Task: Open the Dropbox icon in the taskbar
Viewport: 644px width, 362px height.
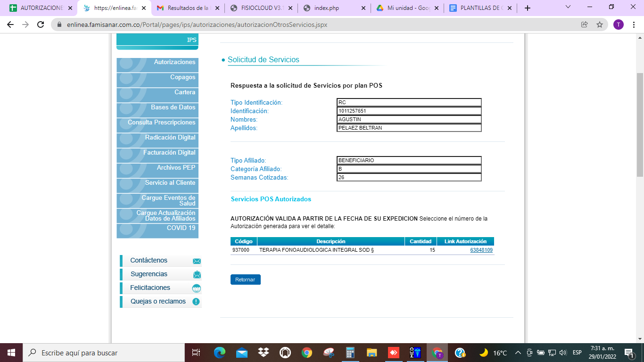Action: coord(264,353)
